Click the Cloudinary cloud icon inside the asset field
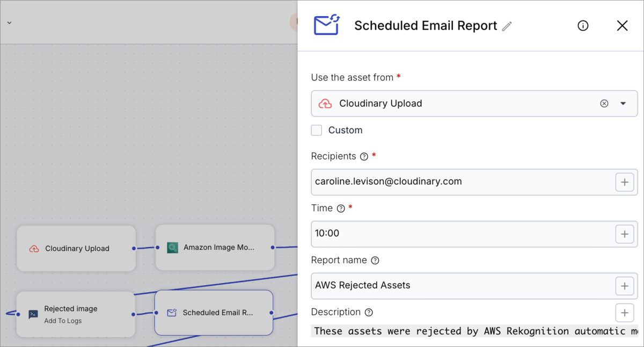This screenshot has height=347, width=644. click(325, 103)
